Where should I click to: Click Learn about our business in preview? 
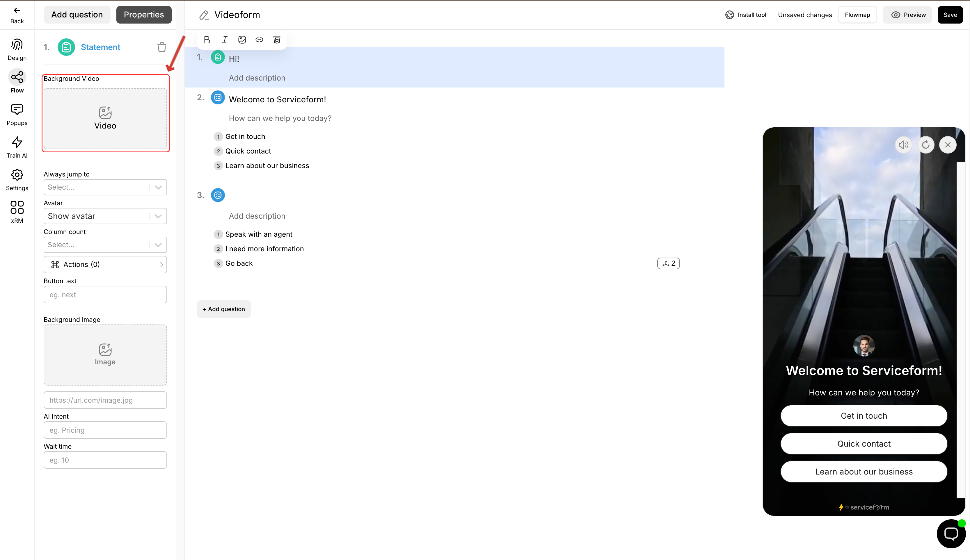pos(864,472)
